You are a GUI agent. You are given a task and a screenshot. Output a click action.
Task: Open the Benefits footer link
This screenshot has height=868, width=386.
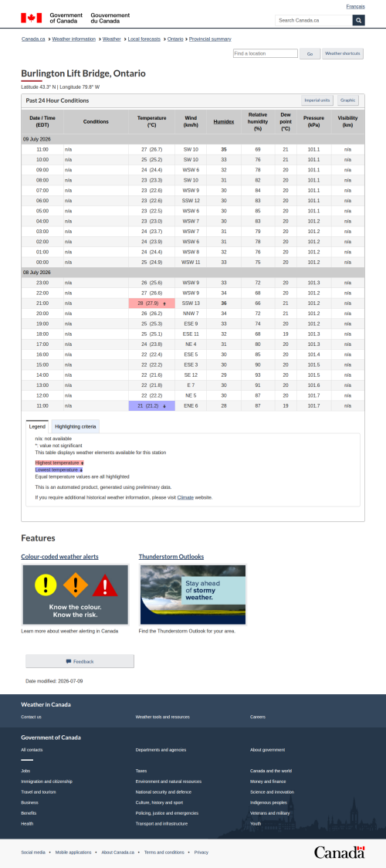click(29, 813)
